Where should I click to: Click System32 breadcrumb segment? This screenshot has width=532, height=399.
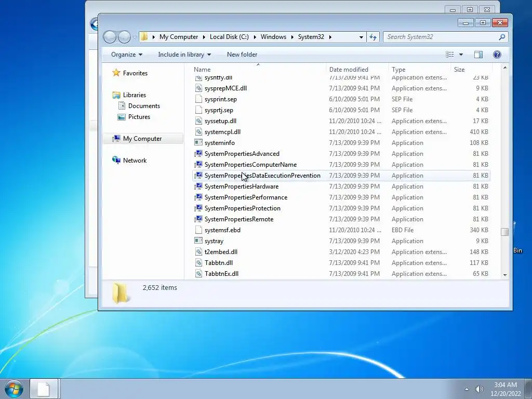coord(311,37)
